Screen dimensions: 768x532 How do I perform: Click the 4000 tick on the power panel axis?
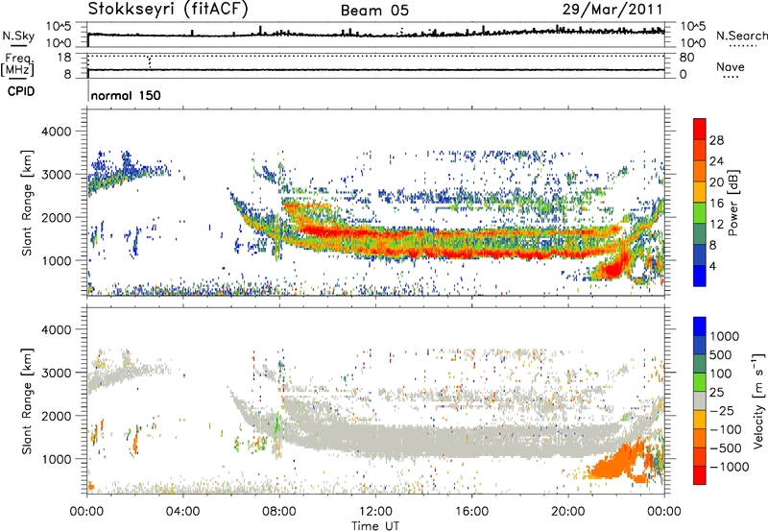click(x=56, y=132)
